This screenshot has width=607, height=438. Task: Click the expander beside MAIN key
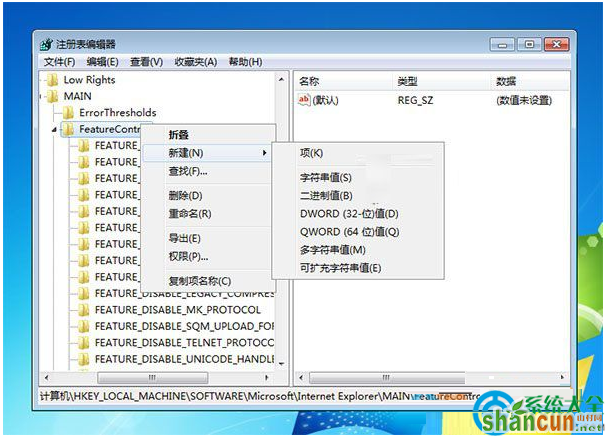coord(41,97)
